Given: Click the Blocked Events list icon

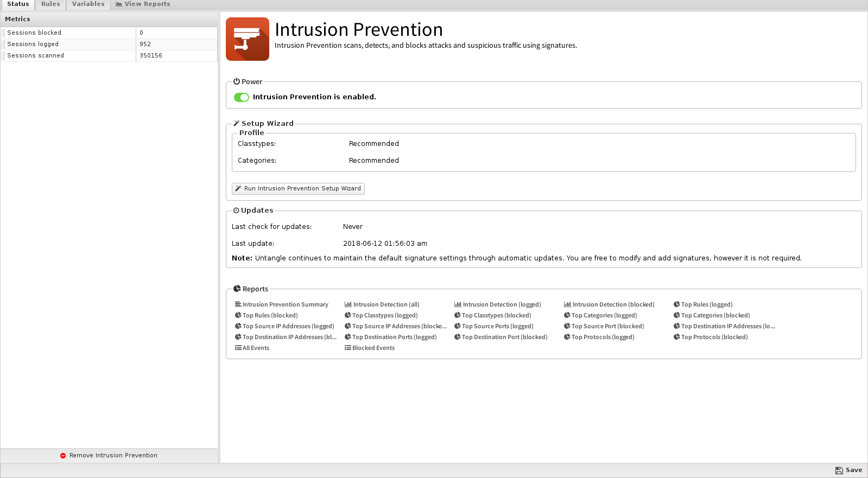Looking at the screenshot, I should [347, 348].
